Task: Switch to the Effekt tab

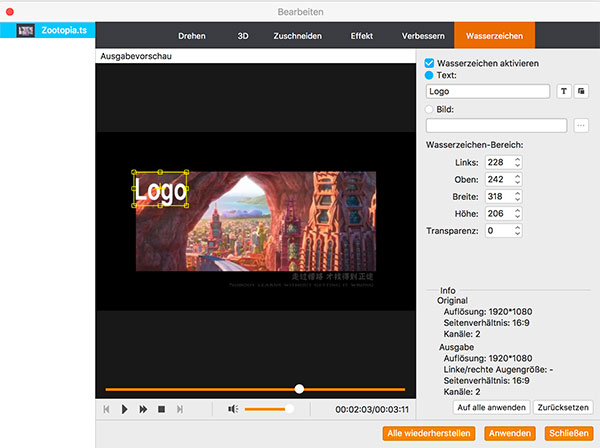Action: [x=362, y=36]
